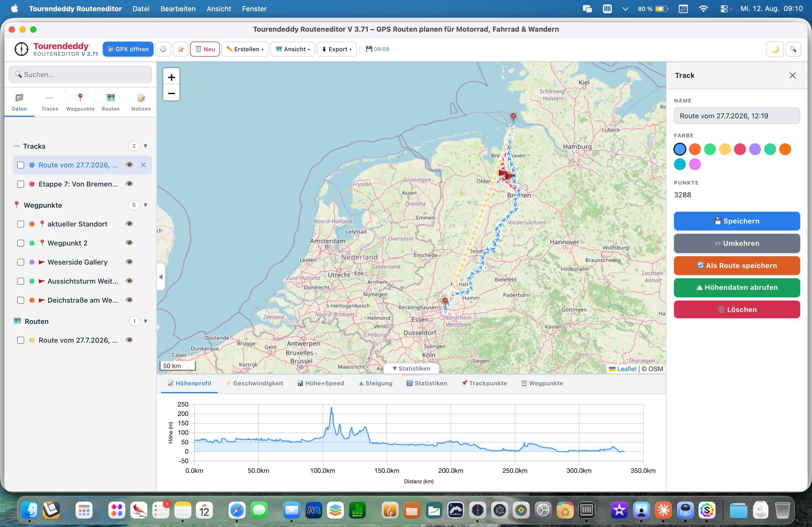Click the save time indicator 09:09

377,49
